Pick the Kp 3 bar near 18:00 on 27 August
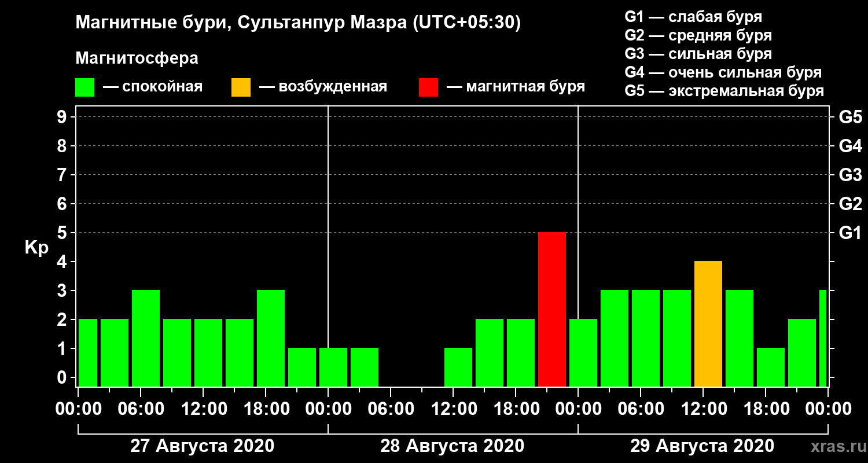Viewport: 868px width, 463px height. pyautogui.click(x=271, y=338)
